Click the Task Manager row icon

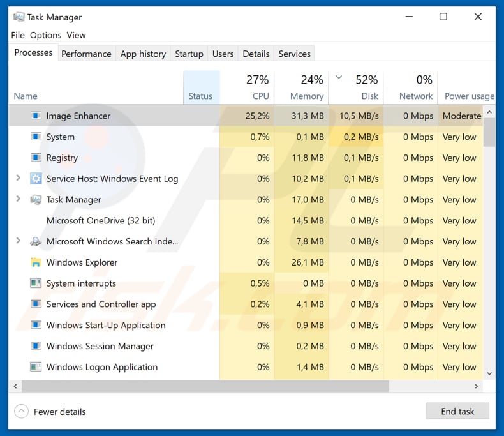tap(36, 200)
